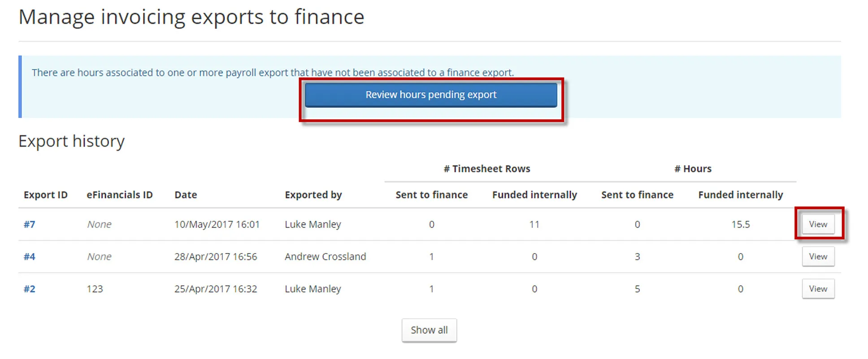Screen dimensions: 868x359
Task: Open export #4 details link
Action: click(29, 256)
